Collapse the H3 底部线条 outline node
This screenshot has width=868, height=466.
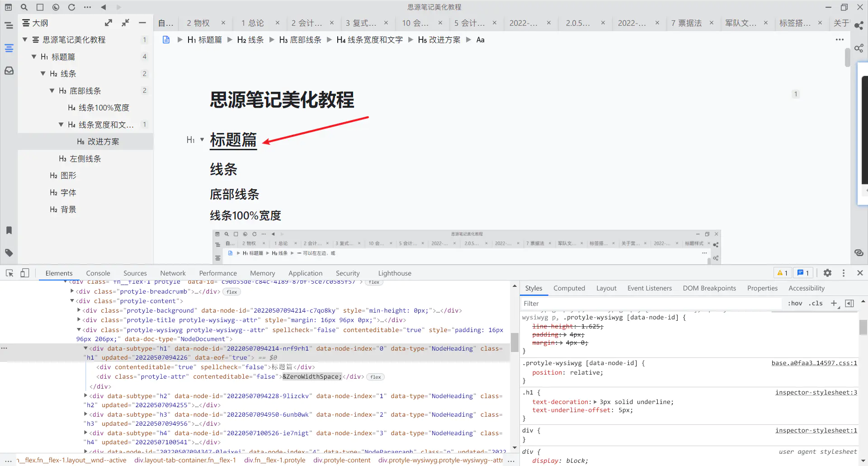coord(52,90)
